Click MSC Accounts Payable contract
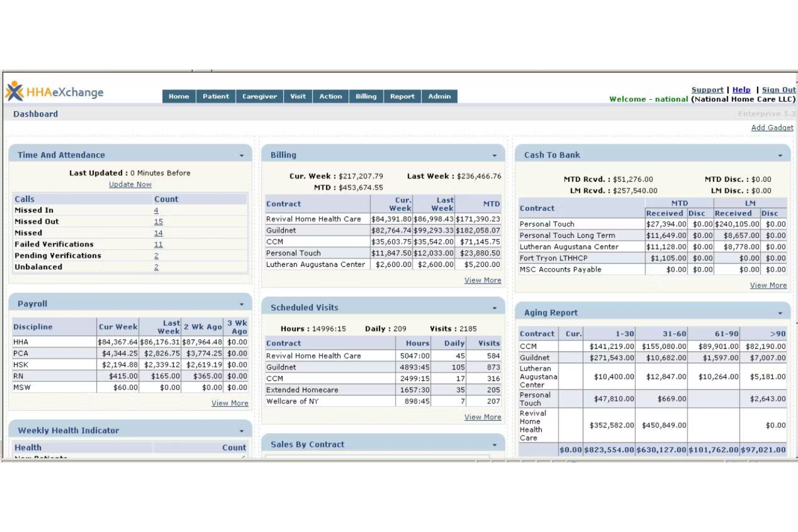The image size is (798, 532). tap(560, 270)
